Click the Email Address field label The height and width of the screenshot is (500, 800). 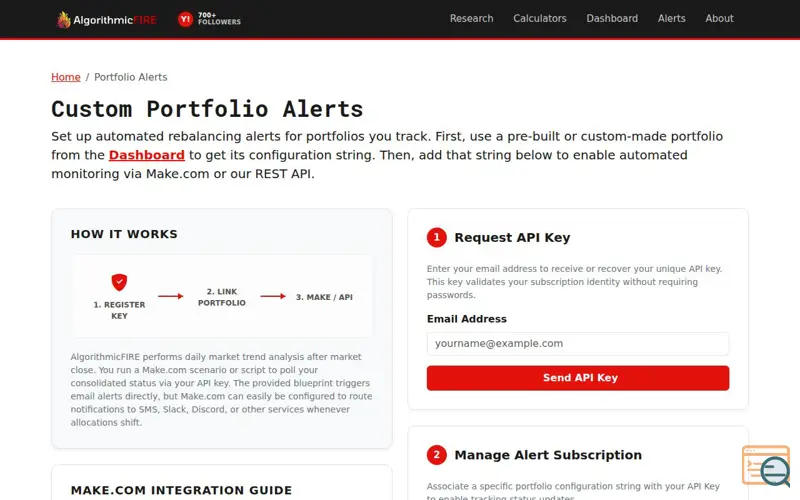[x=466, y=319]
